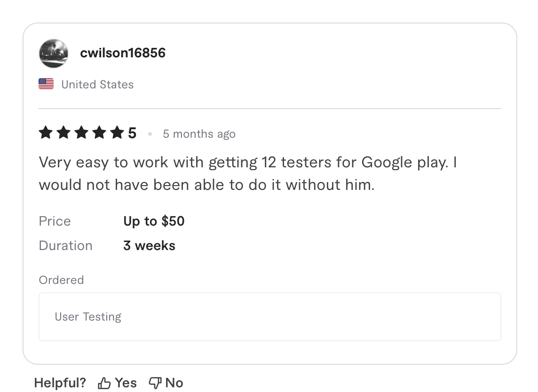Click the 3 weeks duration value
Viewport: 538px width, 392px height.
149,245
